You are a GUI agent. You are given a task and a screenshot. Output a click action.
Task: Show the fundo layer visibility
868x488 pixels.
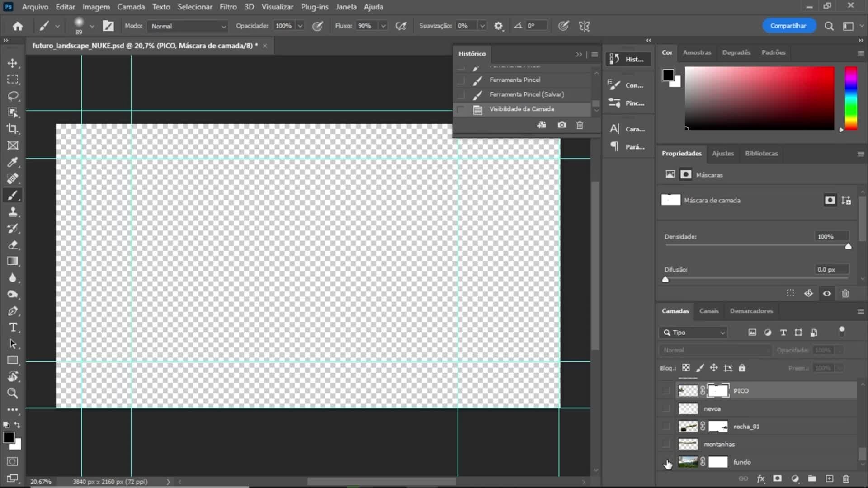coord(666,462)
